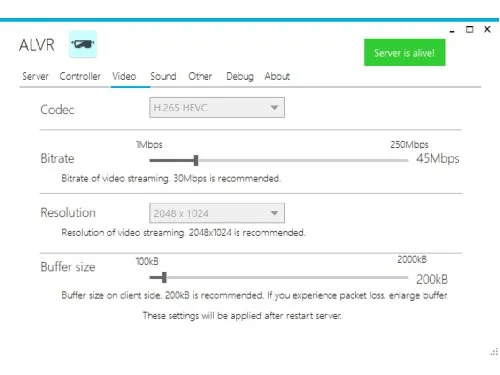This screenshot has width=500, height=375.
Task: Open the Debug tab
Action: coord(240,77)
